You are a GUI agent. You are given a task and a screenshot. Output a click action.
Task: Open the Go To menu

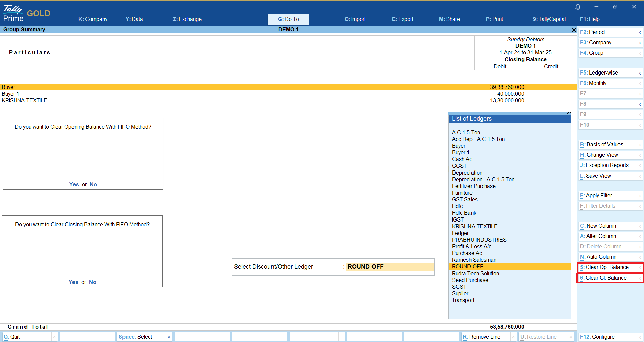pos(288,19)
